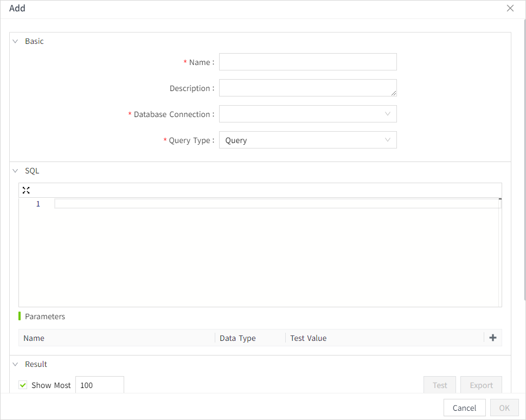Collapse the Basic section
The height and width of the screenshot is (420, 526).
point(15,41)
